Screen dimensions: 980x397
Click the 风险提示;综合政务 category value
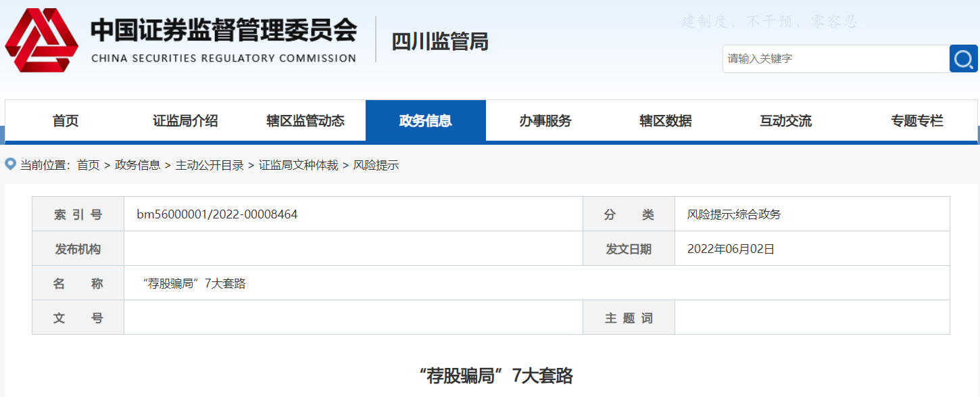[x=734, y=214]
